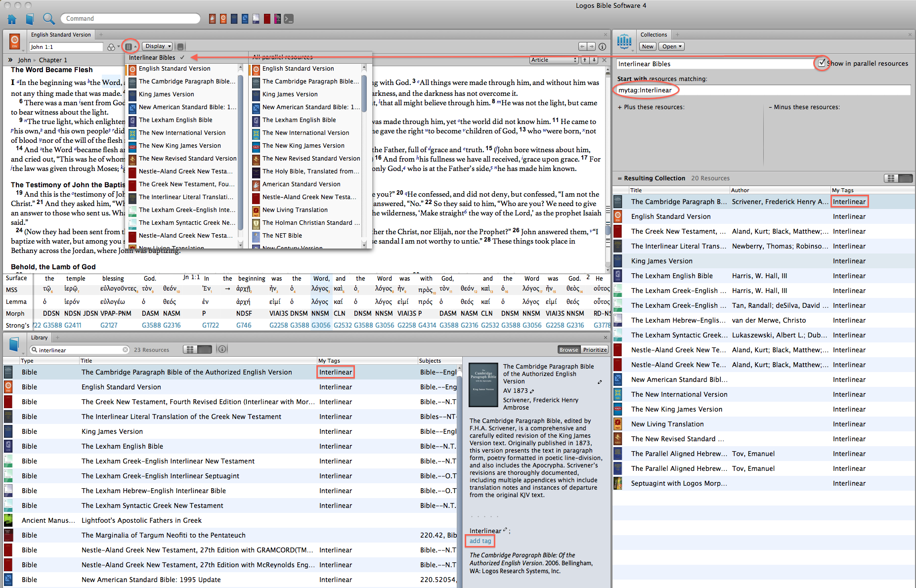This screenshot has height=588, width=916.
Task: Open the Article navigation dropdown
Action: pyautogui.click(x=554, y=60)
